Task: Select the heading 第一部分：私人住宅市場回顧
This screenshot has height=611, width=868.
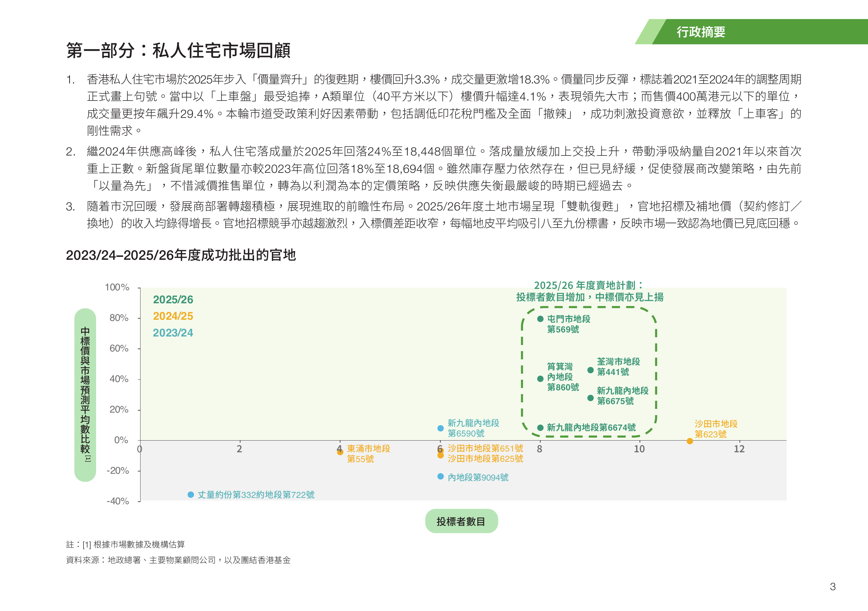Action: tap(178, 51)
